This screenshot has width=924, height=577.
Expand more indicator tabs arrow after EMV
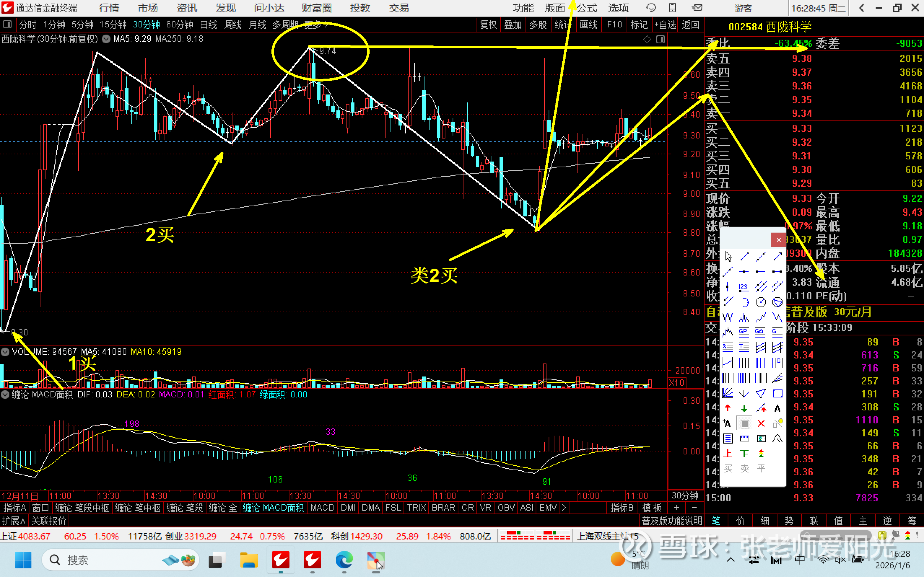(x=564, y=507)
